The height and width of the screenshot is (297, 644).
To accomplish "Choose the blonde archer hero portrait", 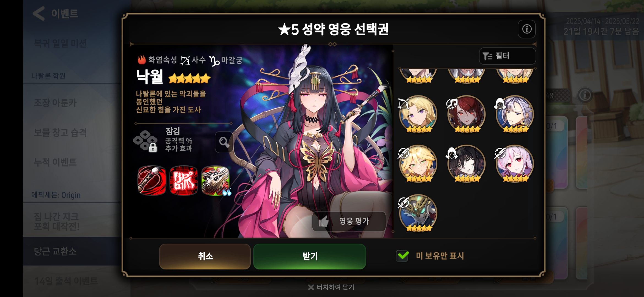I will pos(418,114).
